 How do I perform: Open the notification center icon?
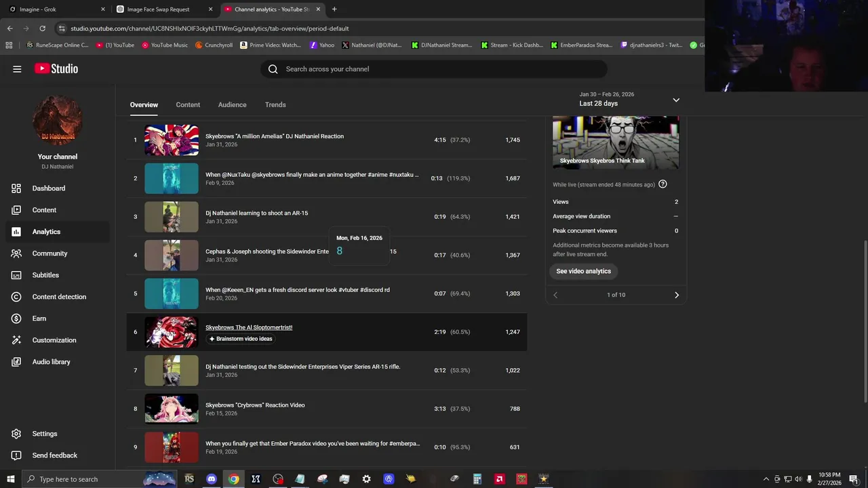pyautogui.click(x=854, y=479)
